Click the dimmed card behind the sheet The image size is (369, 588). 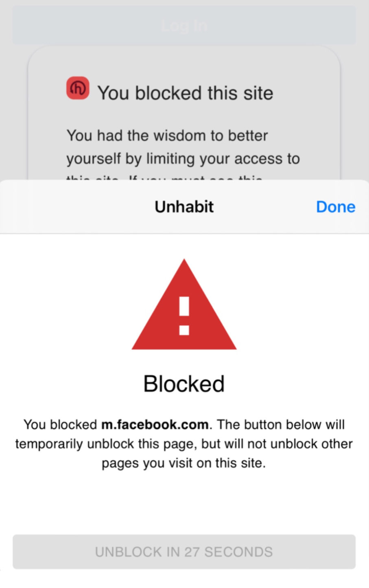184,113
